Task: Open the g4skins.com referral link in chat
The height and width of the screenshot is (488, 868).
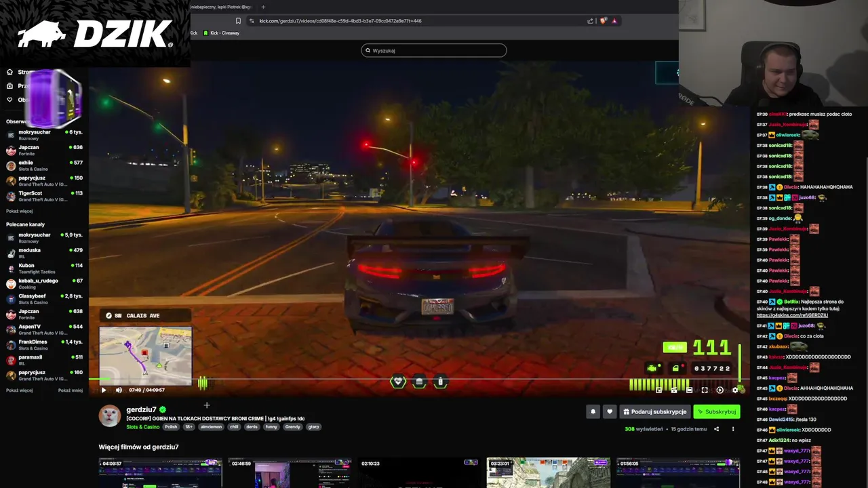Action: [x=792, y=315]
